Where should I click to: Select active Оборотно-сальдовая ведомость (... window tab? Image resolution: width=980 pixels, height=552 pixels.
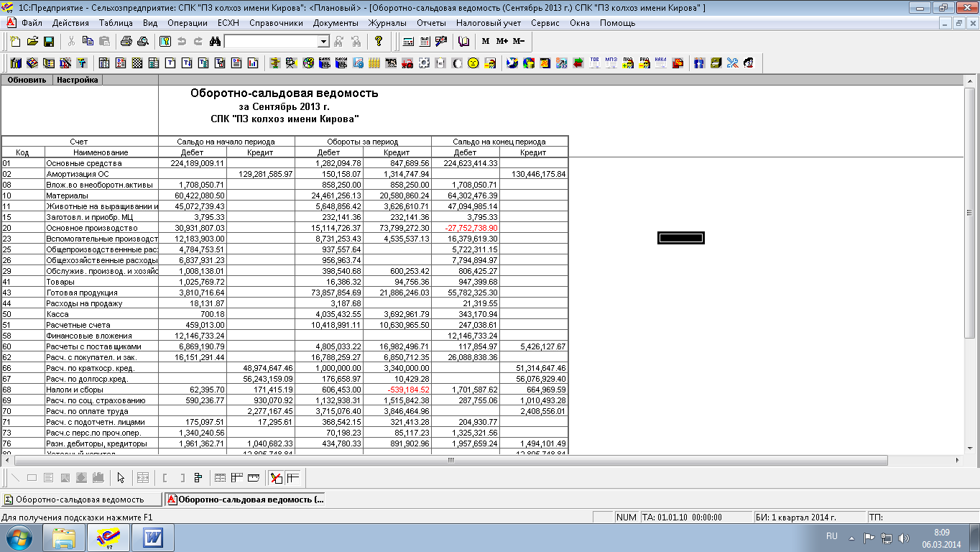[x=245, y=499]
